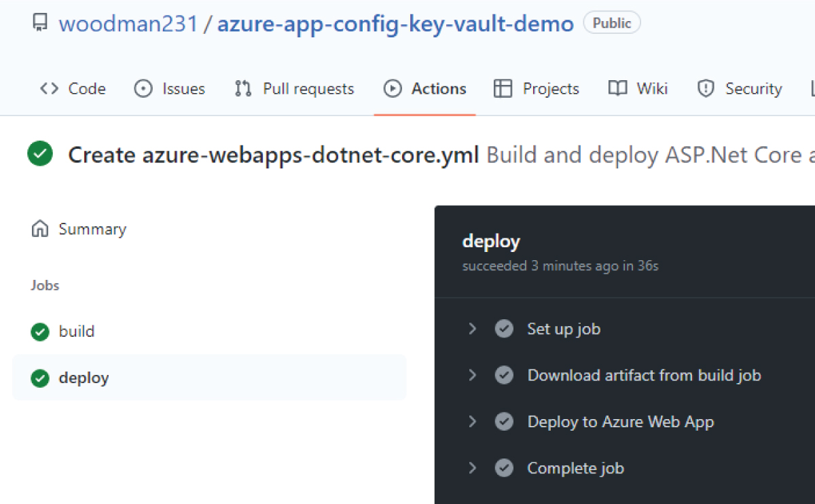Image resolution: width=815 pixels, height=504 pixels.
Task: Click the Summary home icon
Action: (x=40, y=229)
